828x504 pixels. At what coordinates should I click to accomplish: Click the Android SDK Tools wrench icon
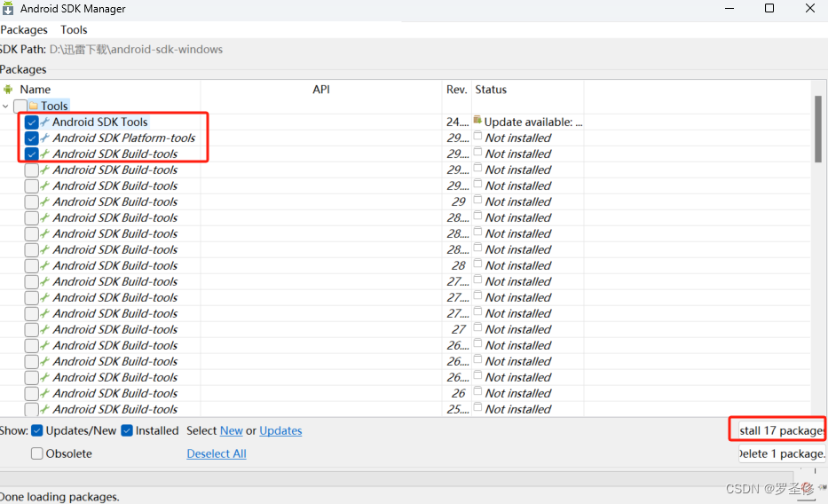coord(45,122)
